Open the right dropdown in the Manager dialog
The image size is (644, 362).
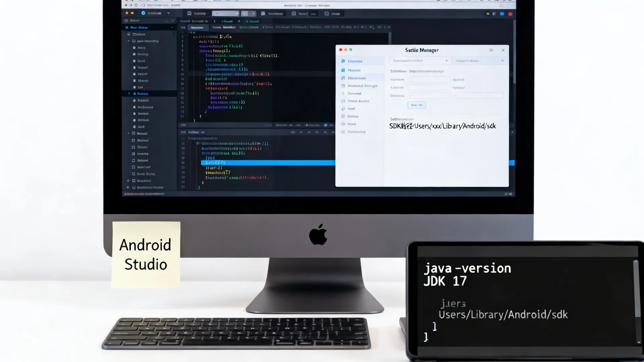(x=480, y=61)
